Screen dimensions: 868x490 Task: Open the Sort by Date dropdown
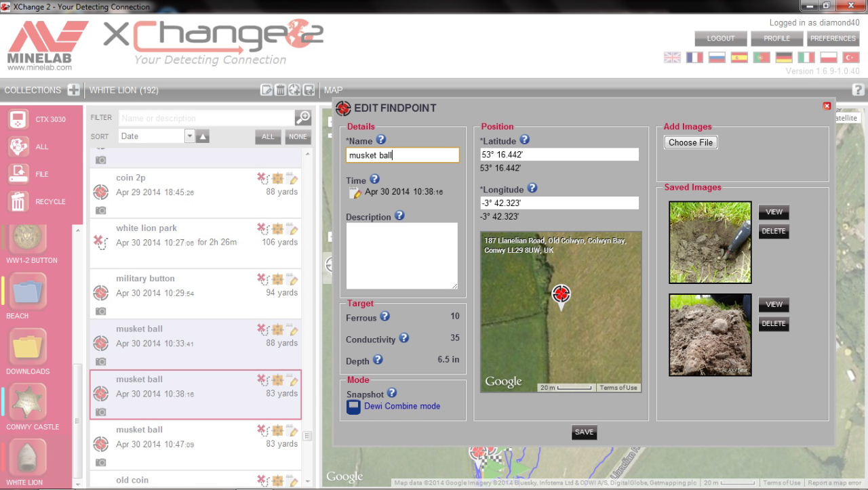(157, 136)
